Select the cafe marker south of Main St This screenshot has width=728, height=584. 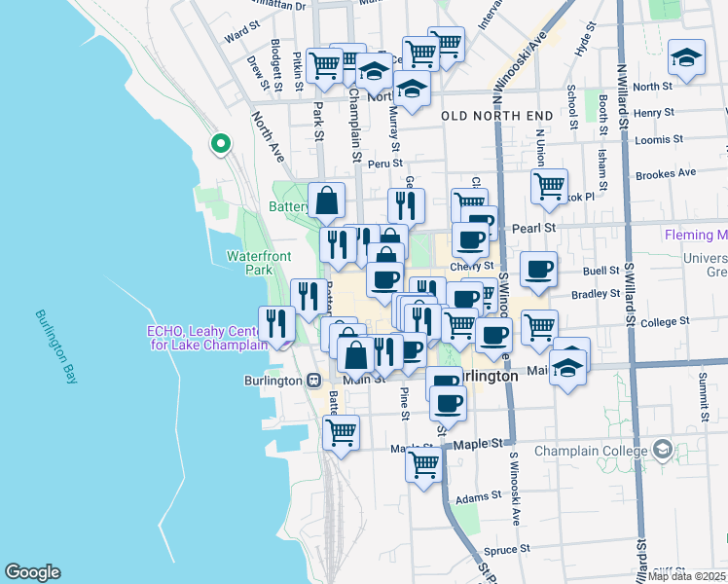pyautogui.click(x=448, y=405)
